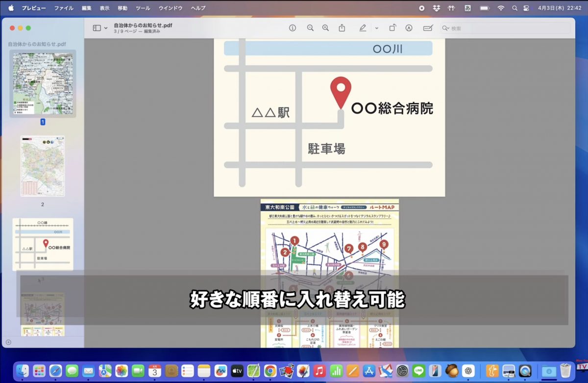This screenshot has height=383, width=588.
Task: Open ChatGPT from the Dock
Action: (468, 371)
